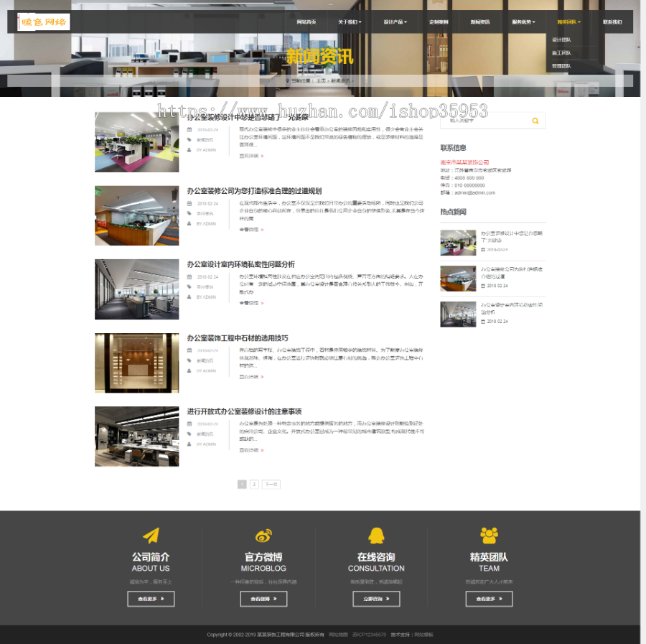Select page 2 in the pagination control
Screen dimensions: 646x644
pos(254,484)
